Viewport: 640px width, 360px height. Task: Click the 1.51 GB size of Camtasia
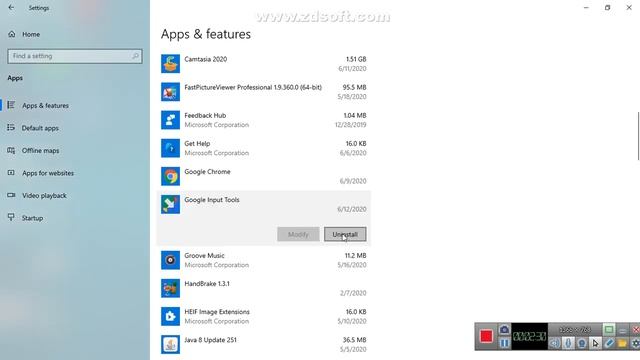click(356, 59)
